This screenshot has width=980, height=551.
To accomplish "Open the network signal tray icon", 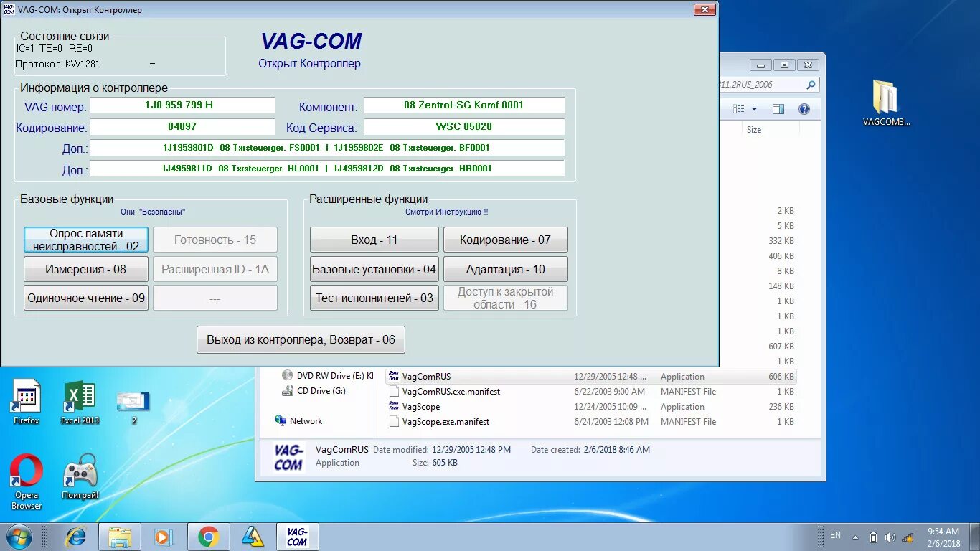I will pos(908,537).
